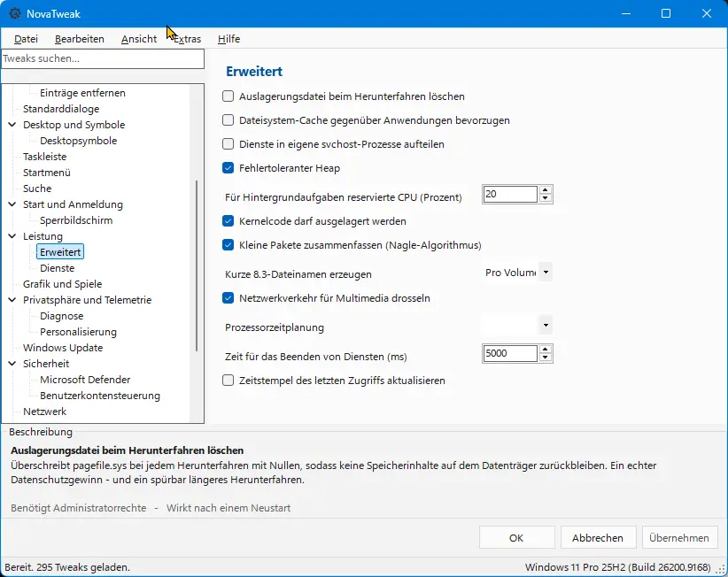Click the Privatsphäre und Telemetrie label
The width and height of the screenshot is (728, 577).
point(88,300)
